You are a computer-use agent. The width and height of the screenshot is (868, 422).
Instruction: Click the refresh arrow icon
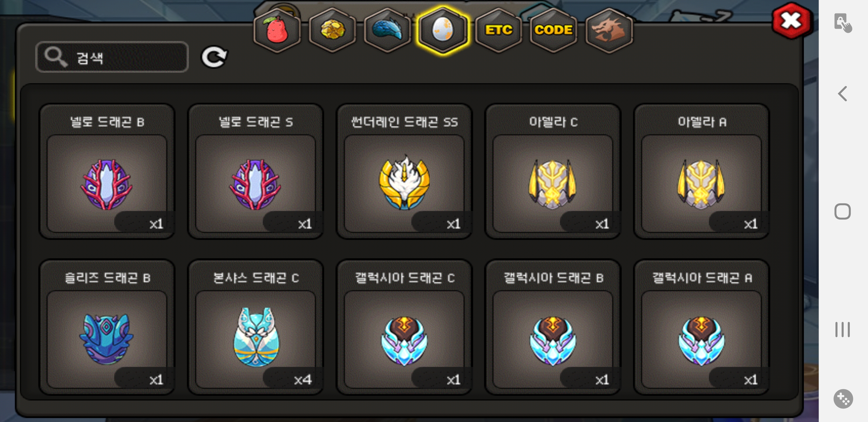(214, 57)
